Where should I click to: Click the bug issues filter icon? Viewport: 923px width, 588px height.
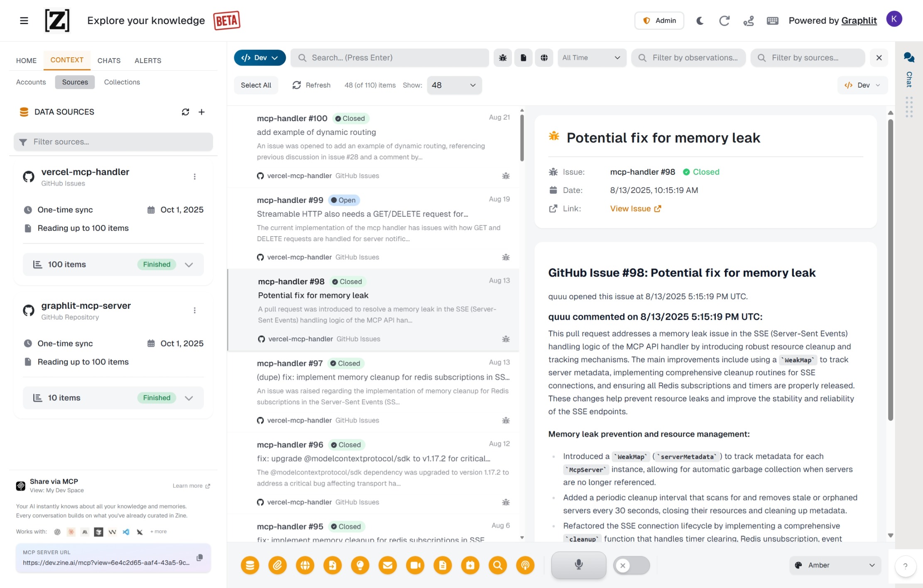pyautogui.click(x=502, y=58)
